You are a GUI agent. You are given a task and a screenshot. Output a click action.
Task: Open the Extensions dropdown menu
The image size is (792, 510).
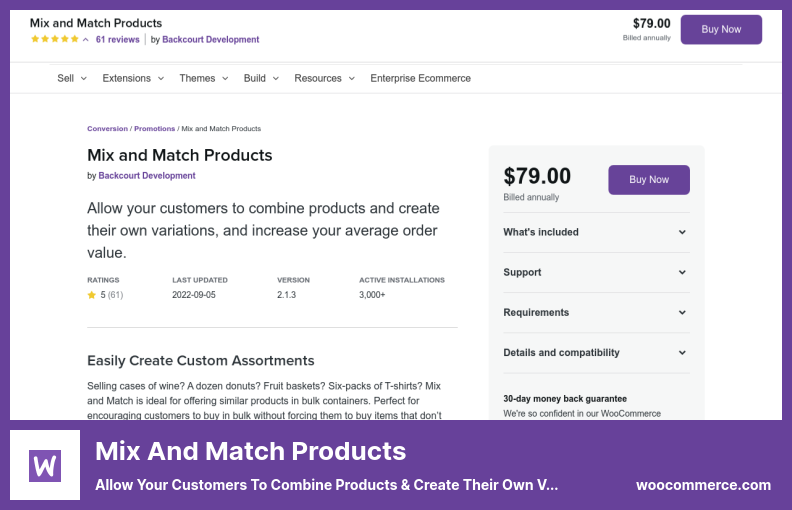(x=133, y=78)
